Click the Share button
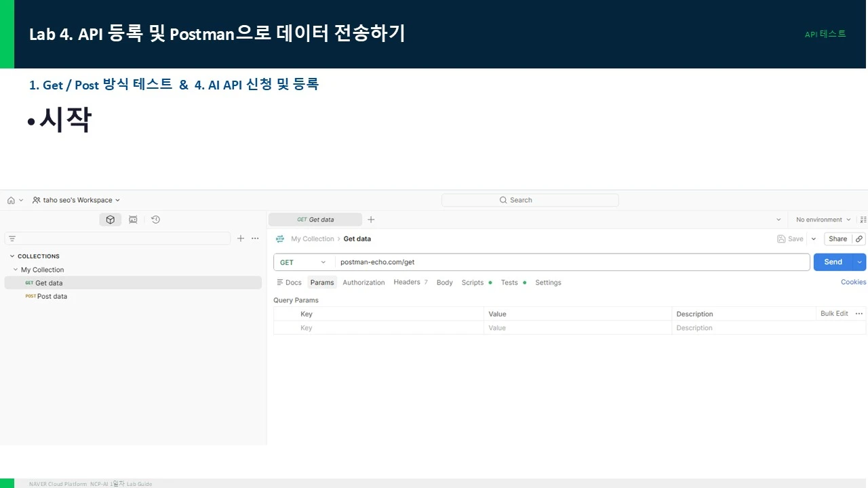 tap(838, 239)
